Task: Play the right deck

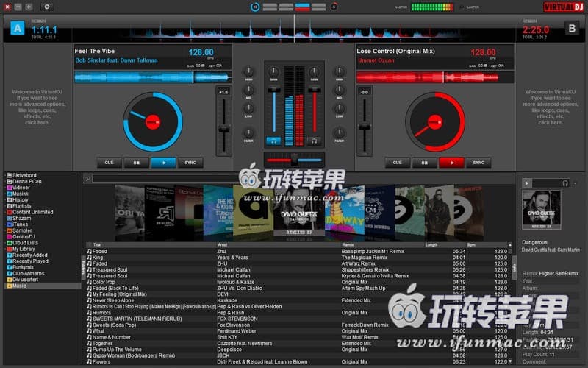Action: click(451, 163)
